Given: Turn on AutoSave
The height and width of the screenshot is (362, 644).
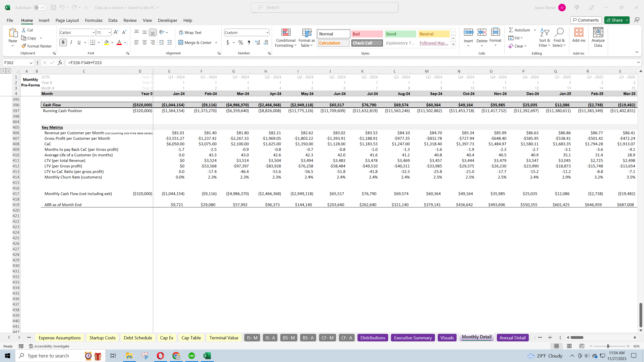Looking at the screenshot, I should click(x=40, y=7).
